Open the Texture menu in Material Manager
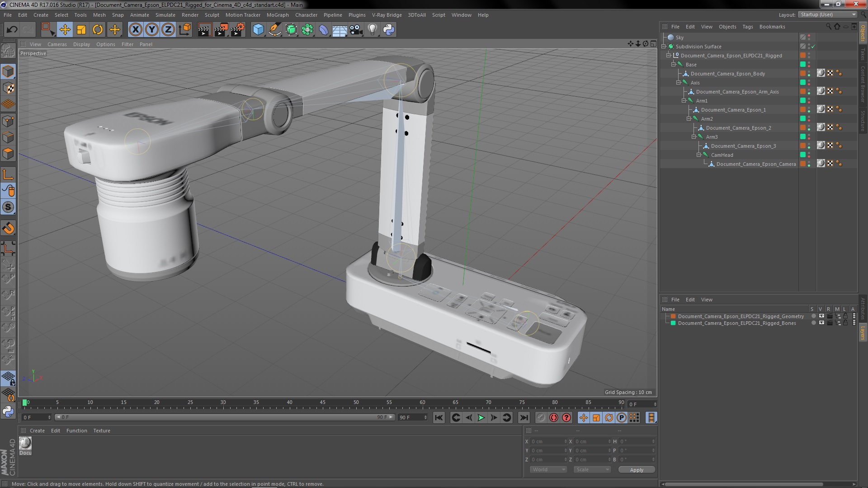868x488 pixels. coord(101,431)
